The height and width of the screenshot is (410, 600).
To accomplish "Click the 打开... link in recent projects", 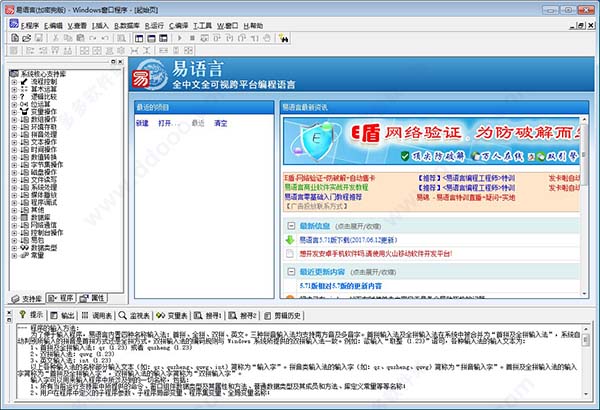I will [168, 123].
